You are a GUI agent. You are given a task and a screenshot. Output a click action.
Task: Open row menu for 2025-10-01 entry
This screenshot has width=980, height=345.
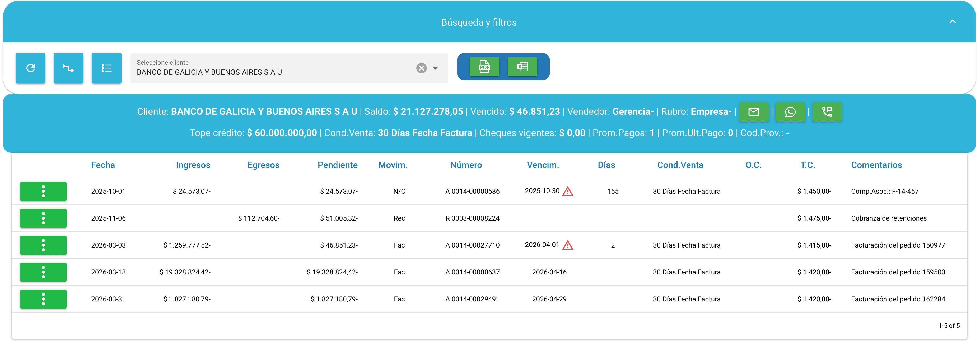pos(43,191)
